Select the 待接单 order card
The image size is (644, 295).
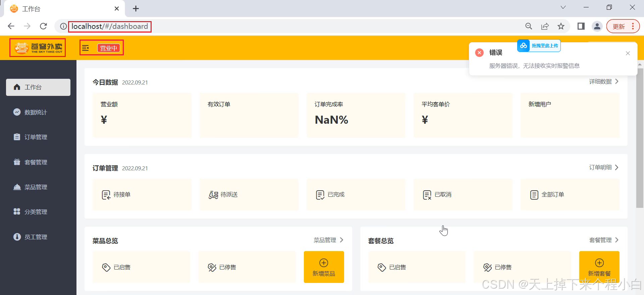pyautogui.click(x=142, y=194)
